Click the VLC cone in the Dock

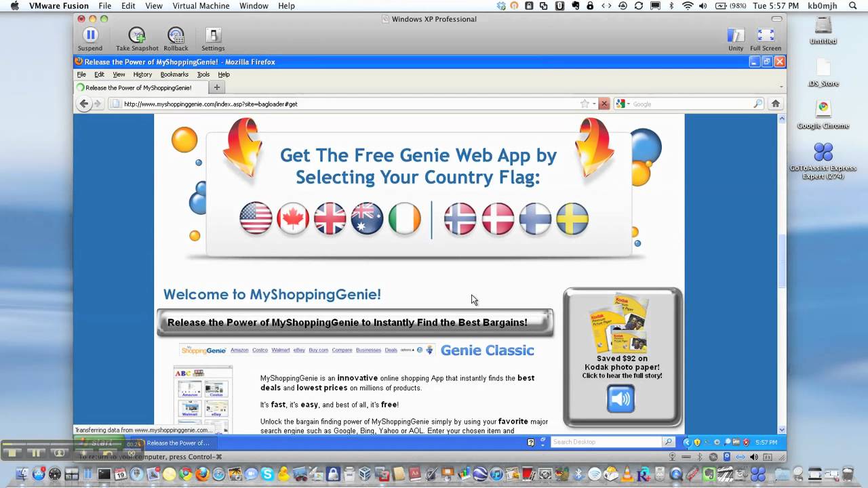pyautogui.click(x=627, y=474)
